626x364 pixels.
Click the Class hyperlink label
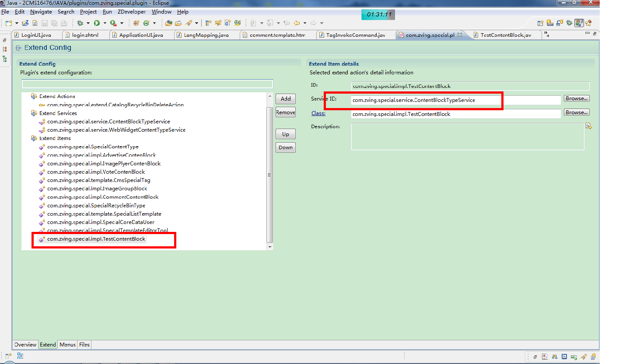coord(318,114)
